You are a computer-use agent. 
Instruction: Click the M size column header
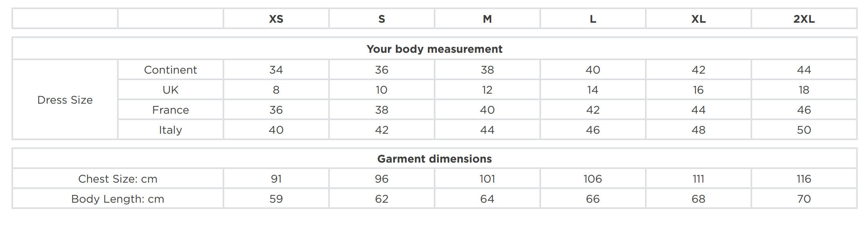[487, 19]
